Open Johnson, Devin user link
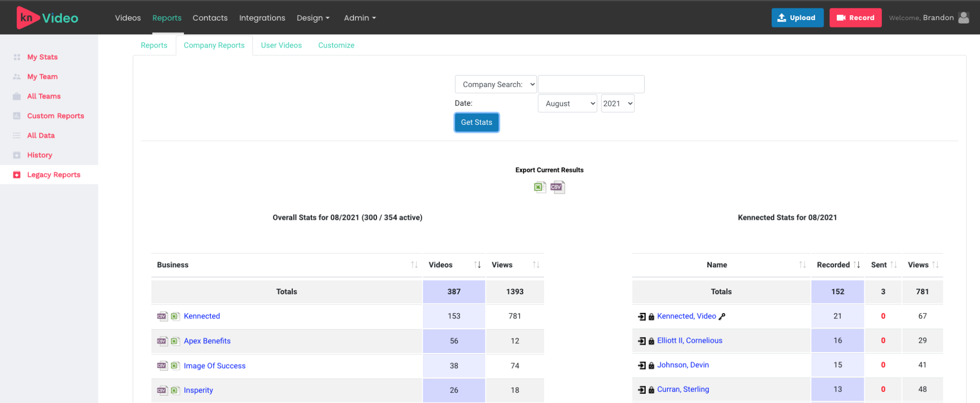This screenshot has width=980, height=403. tap(683, 365)
